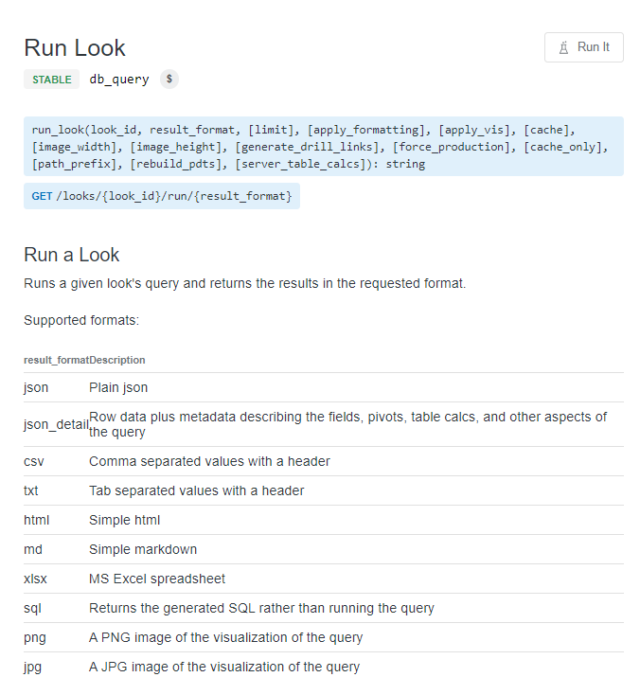The height and width of the screenshot is (695, 640).
Task: Click the Run It button
Action: 583,47
